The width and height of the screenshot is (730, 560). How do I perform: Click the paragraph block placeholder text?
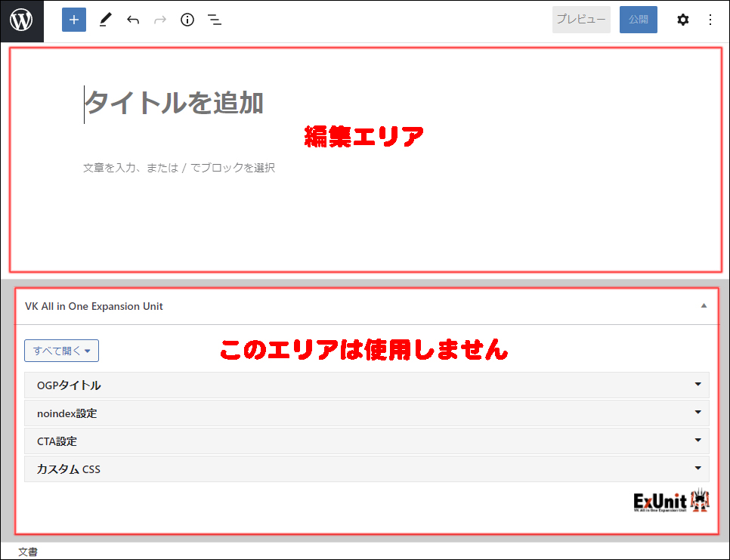pos(179,168)
